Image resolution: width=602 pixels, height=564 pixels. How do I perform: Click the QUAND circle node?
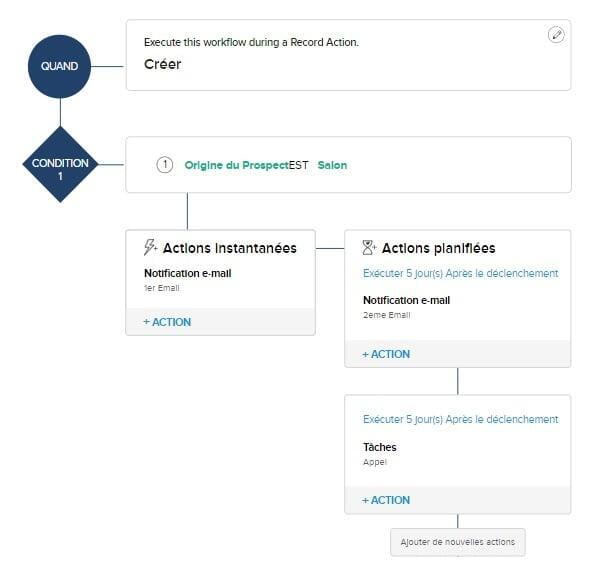(x=60, y=66)
